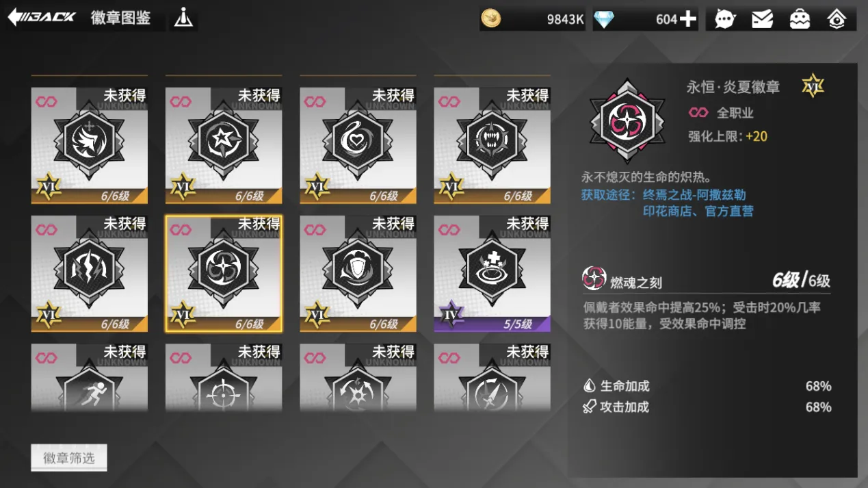Screen dimensions: 868x488
Task: Open the chat bubble icon
Action: coord(725,19)
